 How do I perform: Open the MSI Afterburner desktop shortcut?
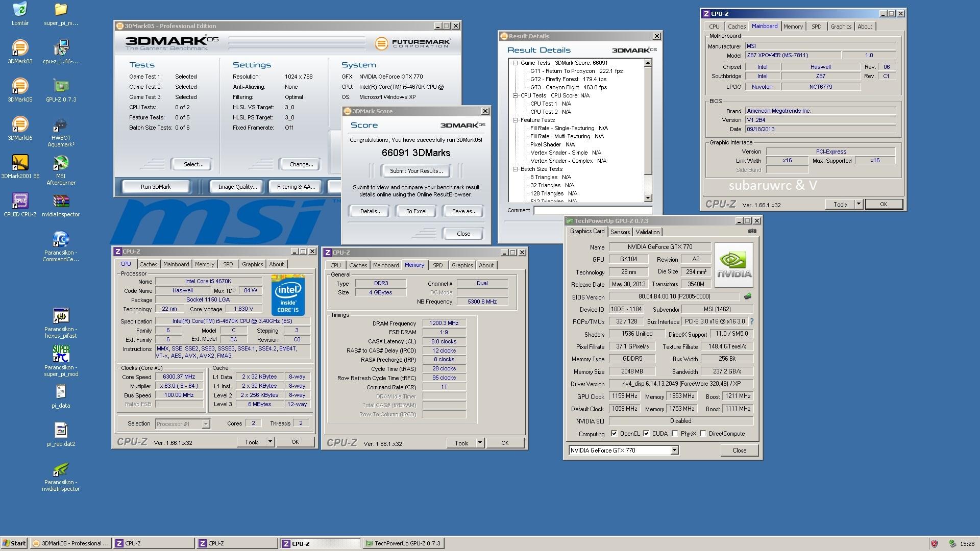point(61,163)
